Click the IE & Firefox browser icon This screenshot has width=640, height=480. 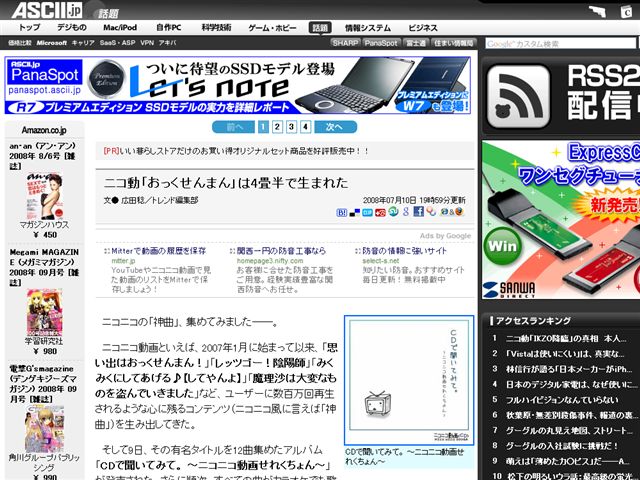[452, 211]
